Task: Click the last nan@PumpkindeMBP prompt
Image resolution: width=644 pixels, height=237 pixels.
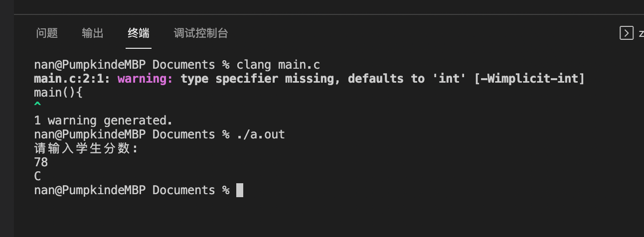Action: [90, 190]
